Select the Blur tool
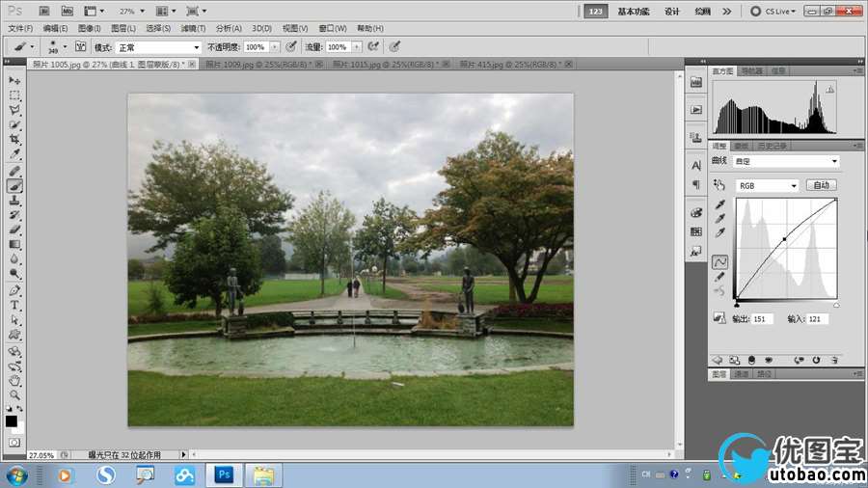 [14, 258]
